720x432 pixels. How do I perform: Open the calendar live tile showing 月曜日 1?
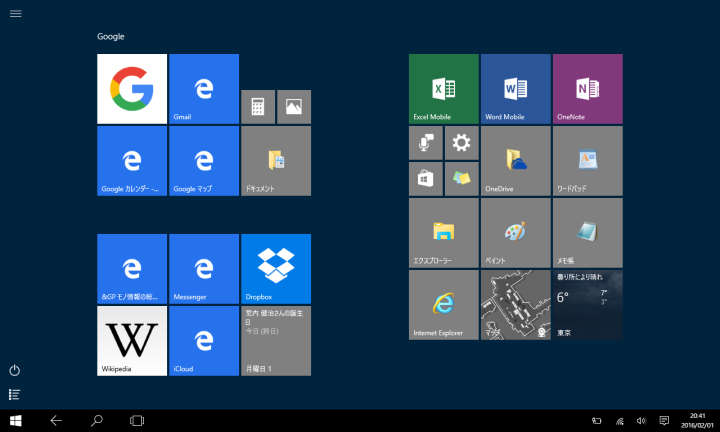click(276, 341)
